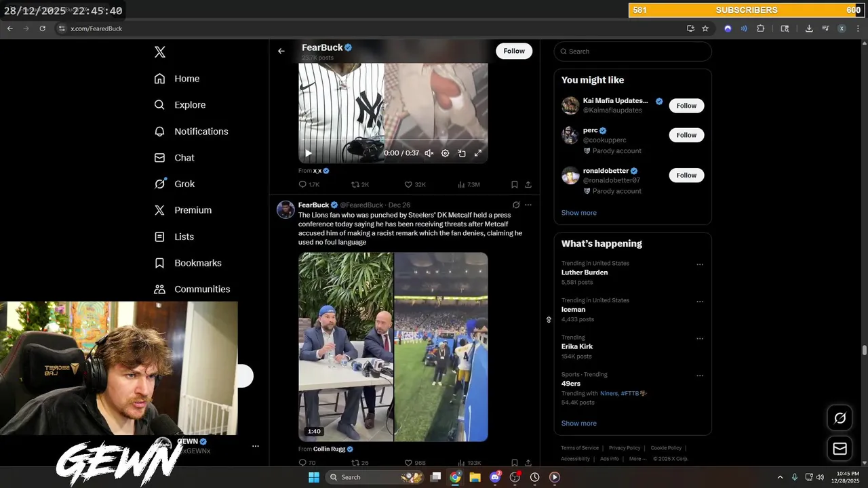Open video player settings gear
868x488 pixels.
(x=446, y=153)
